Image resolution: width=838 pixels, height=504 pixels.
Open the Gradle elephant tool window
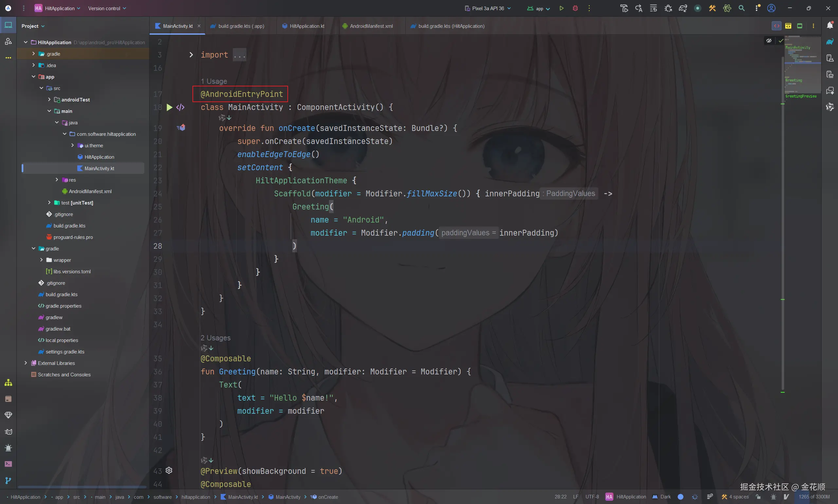pyautogui.click(x=830, y=42)
